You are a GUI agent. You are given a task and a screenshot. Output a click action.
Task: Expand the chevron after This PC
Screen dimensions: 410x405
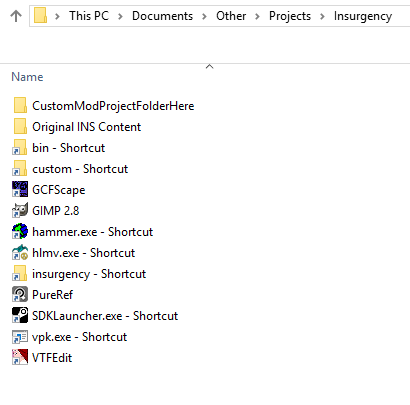click(x=120, y=16)
